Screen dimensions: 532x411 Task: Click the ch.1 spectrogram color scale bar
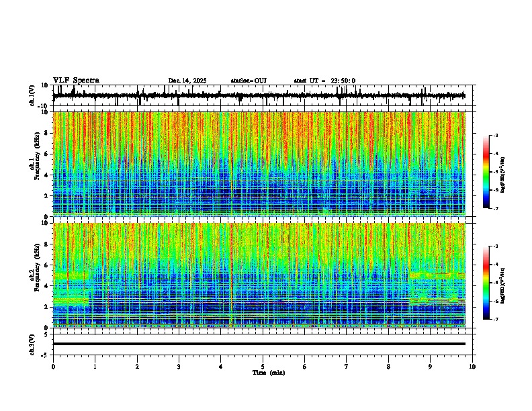486,172
